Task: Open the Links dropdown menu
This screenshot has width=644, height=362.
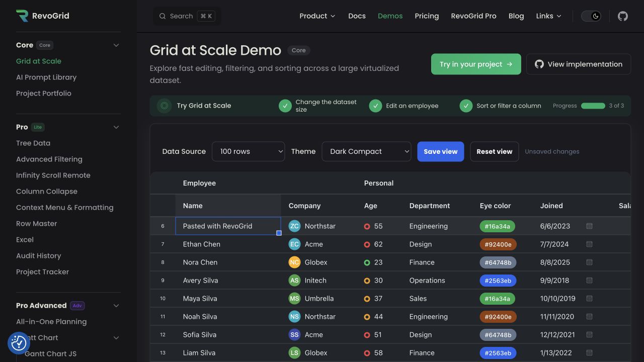Action: pos(548,16)
